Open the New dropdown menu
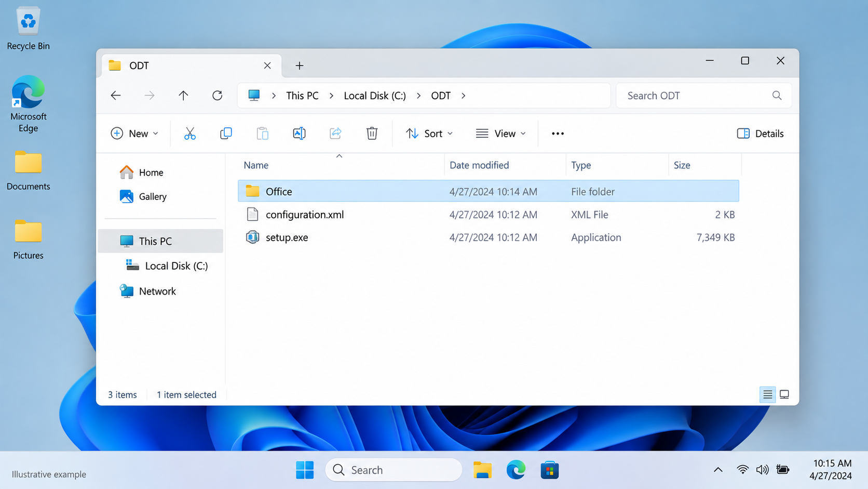Screen dimensions: 868x489 [x=134, y=134]
